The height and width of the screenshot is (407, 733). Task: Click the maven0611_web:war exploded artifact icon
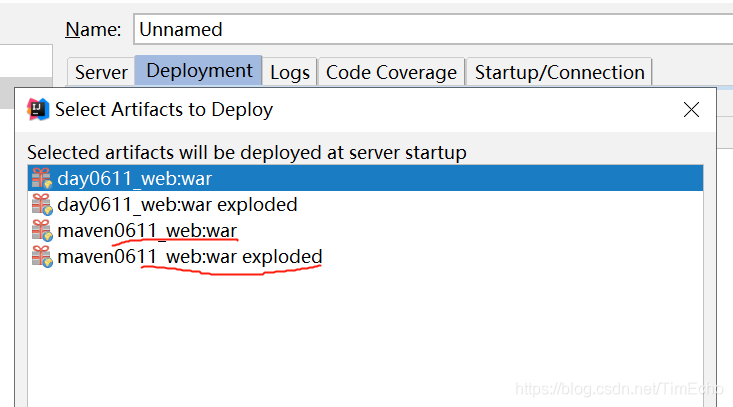click(42, 257)
